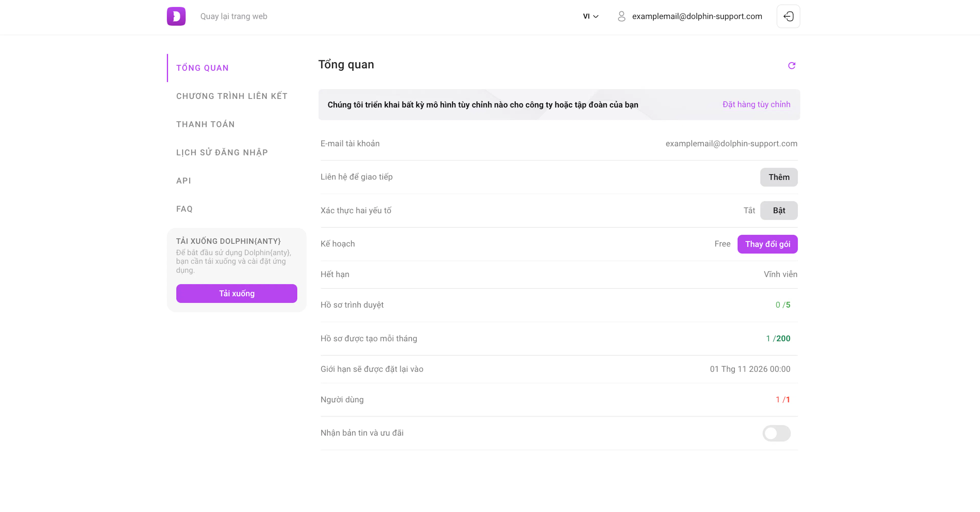Add a contact with the Thêm button
The width and height of the screenshot is (980, 512).
click(x=779, y=177)
